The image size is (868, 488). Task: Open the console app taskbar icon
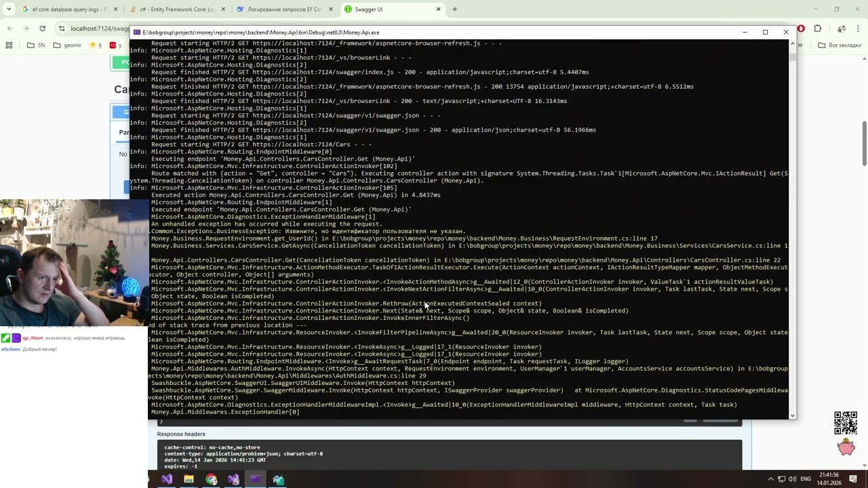pos(256,479)
